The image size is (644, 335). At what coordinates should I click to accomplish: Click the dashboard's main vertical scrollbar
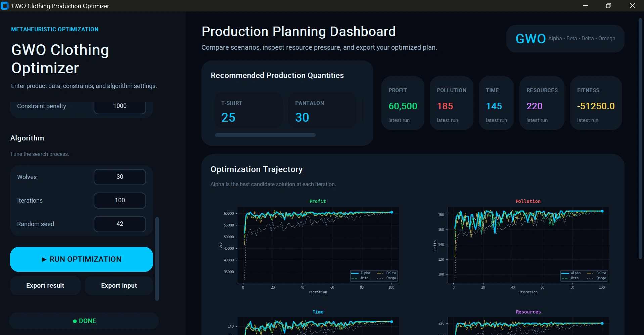tap(640, 138)
